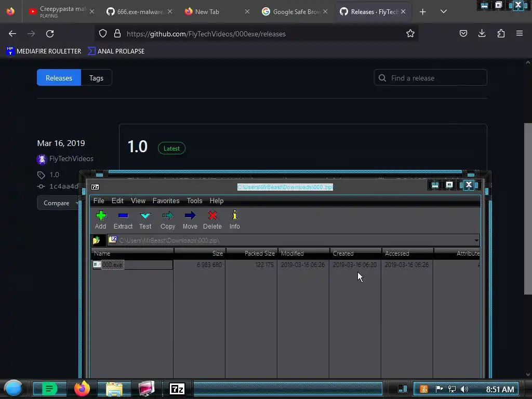Click the browser page vertical scrollbar
This screenshot has width=532, height=399.
point(528,209)
